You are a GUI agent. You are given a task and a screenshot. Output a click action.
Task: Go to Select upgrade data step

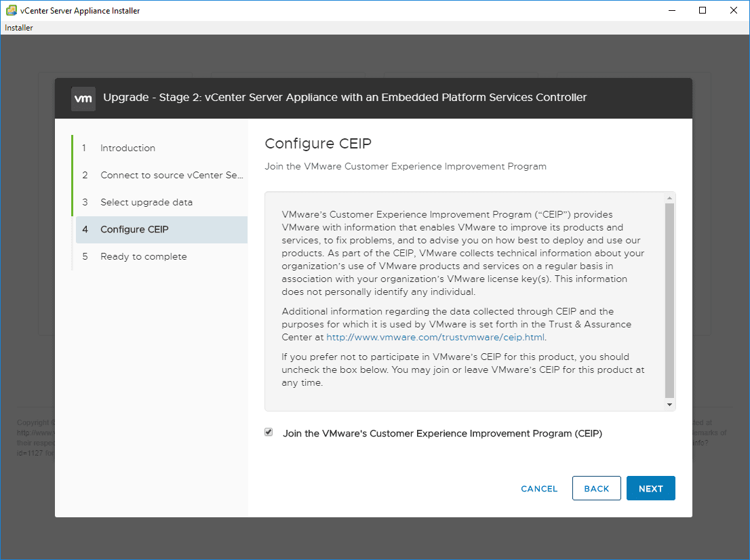(146, 202)
